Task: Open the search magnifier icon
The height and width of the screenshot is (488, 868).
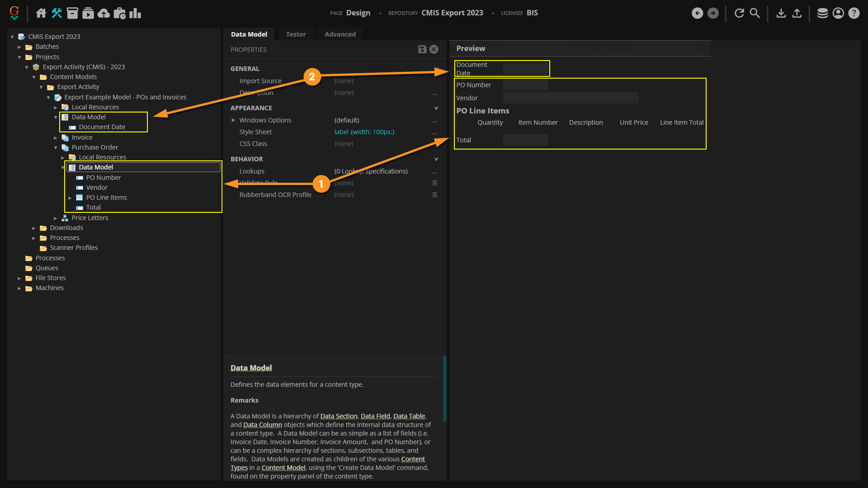Action: coord(755,13)
